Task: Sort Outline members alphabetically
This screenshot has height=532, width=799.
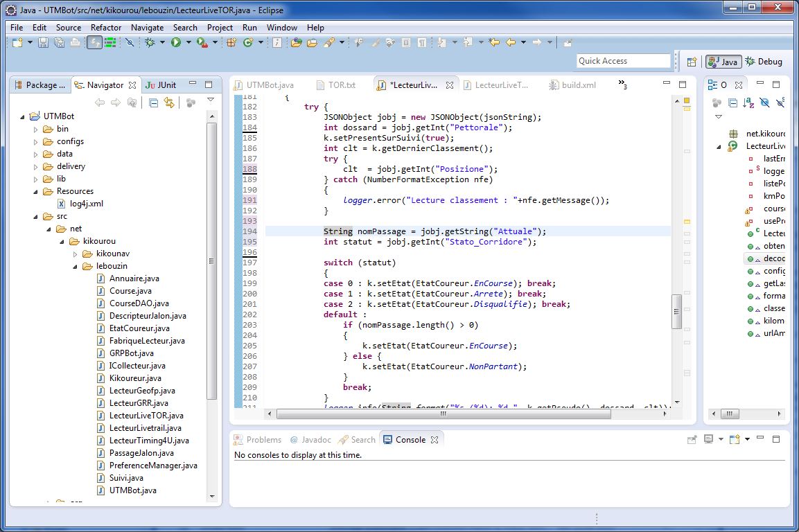Action: (x=748, y=103)
